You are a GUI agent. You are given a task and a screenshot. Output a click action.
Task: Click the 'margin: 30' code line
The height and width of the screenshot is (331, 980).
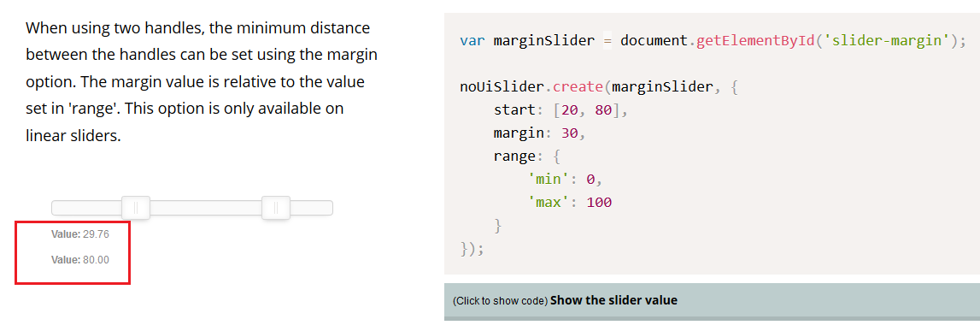pos(538,133)
